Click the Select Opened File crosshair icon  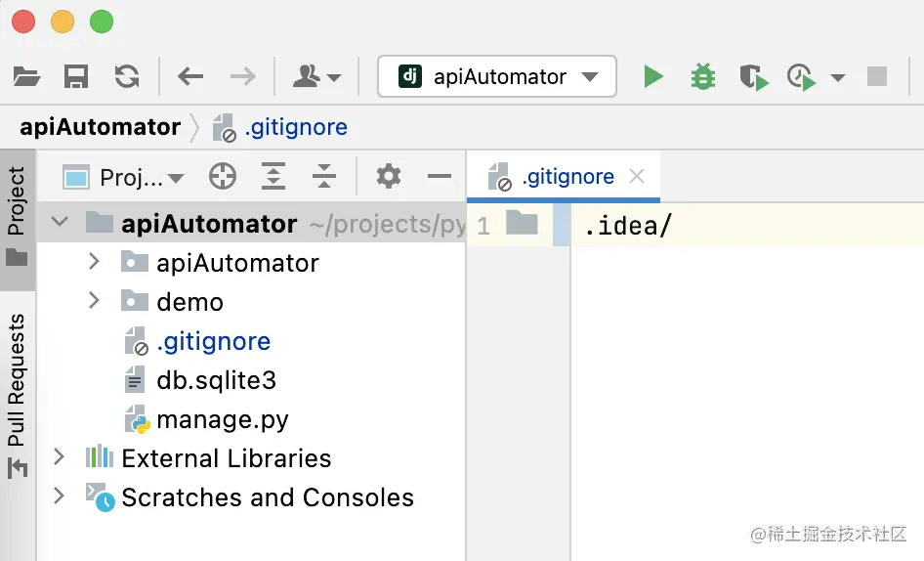223,176
